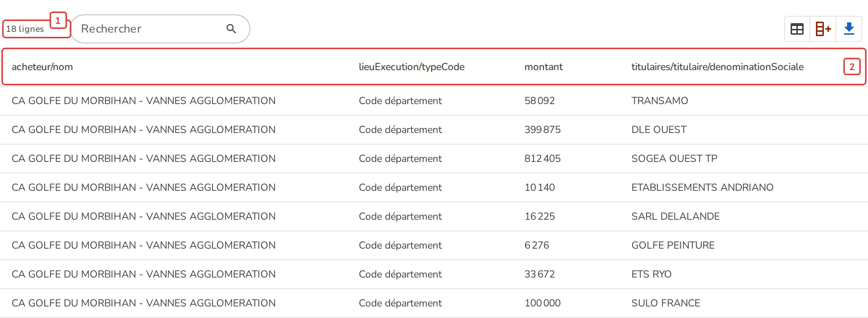Select the SULO FRANCE cell
Image resolution: width=868 pixels, height=318 pixels.
[666, 303]
